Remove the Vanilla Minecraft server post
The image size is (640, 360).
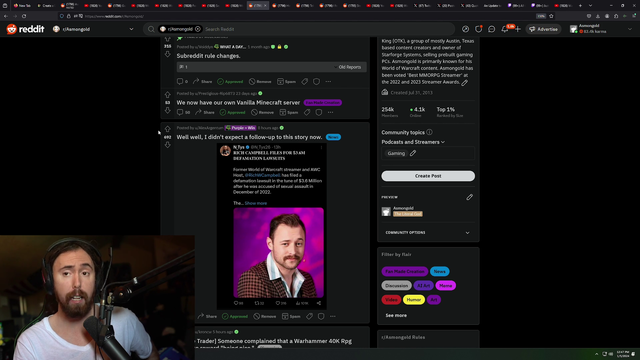262,112
